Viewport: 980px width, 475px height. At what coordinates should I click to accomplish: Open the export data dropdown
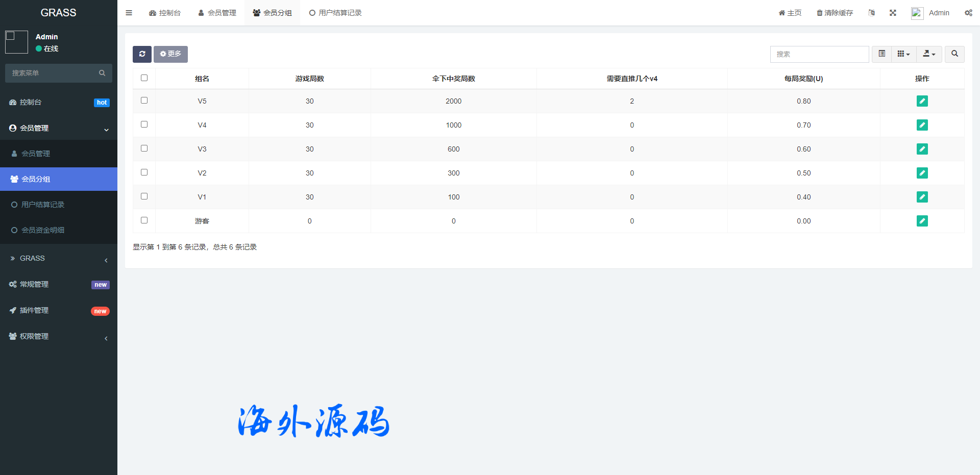point(929,54)
